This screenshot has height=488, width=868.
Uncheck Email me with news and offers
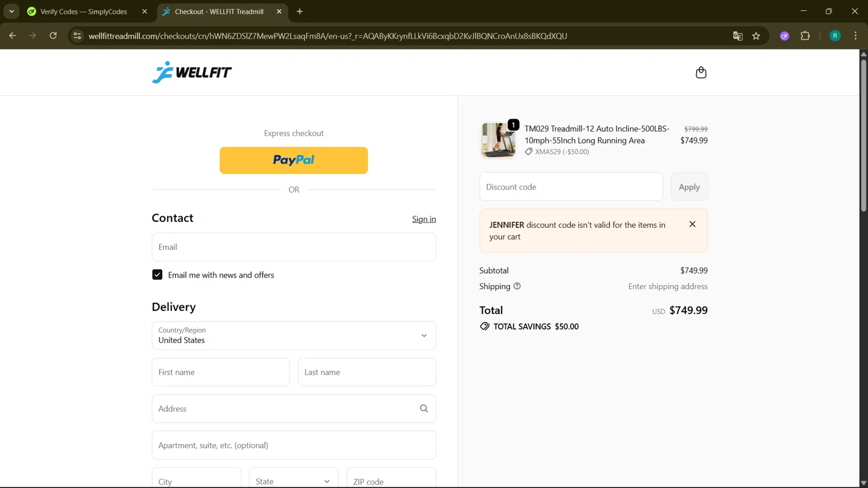157,275
